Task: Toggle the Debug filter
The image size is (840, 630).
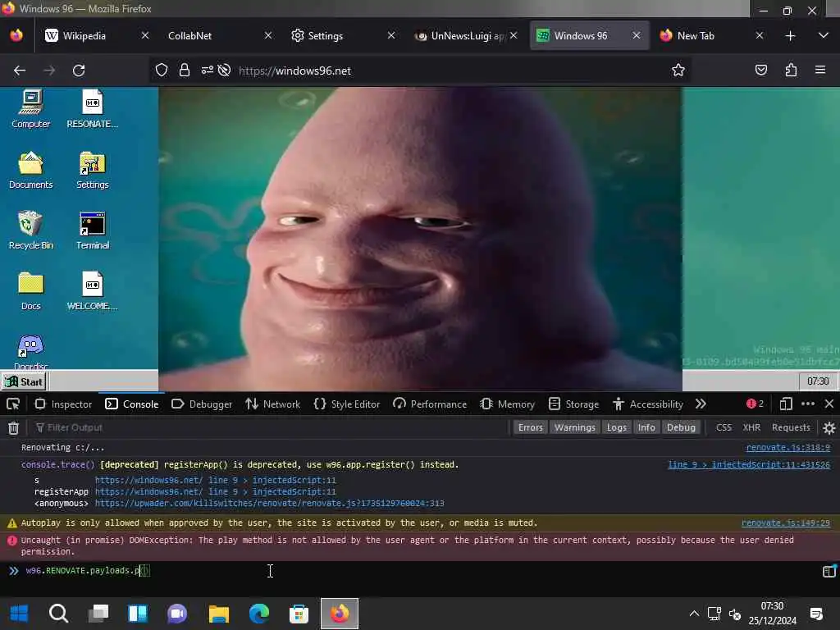Action: 681,427
